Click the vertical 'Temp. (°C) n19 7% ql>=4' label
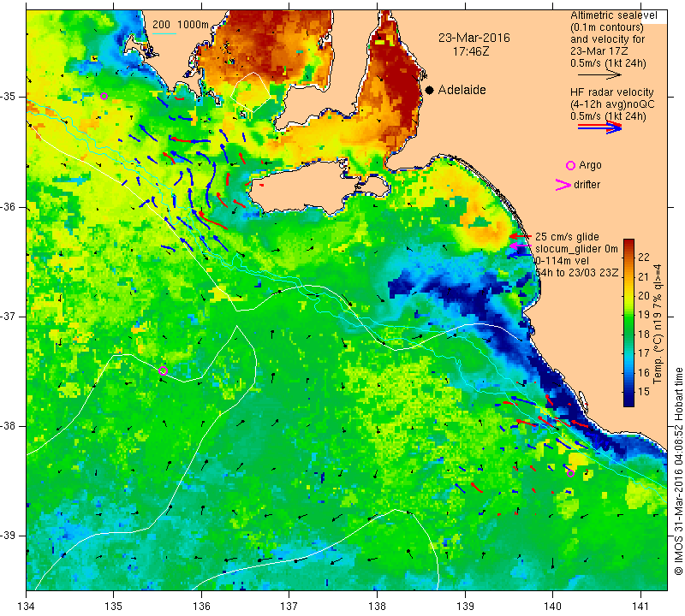 (658, 323)
